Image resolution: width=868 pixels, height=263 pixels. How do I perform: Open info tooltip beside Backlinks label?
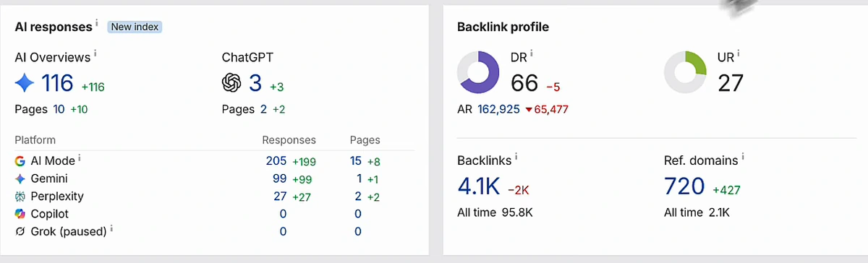coord(516,157)
